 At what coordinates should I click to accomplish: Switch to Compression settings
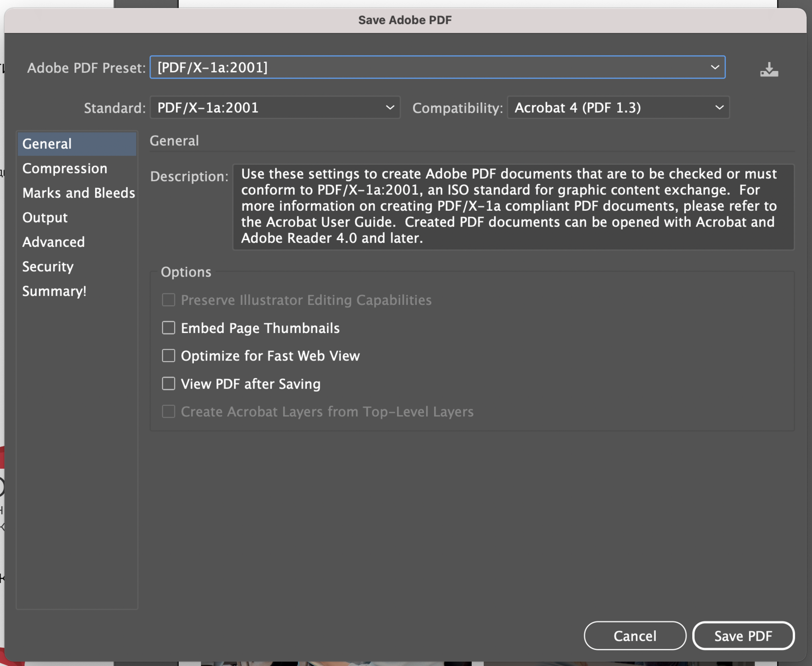tap(65, 169)
